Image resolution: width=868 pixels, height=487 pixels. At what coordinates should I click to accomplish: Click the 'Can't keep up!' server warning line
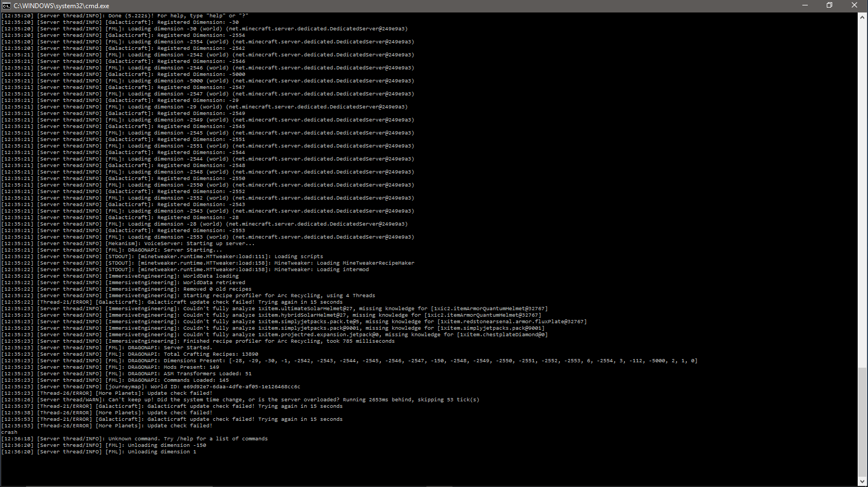(x=240, y=400)
